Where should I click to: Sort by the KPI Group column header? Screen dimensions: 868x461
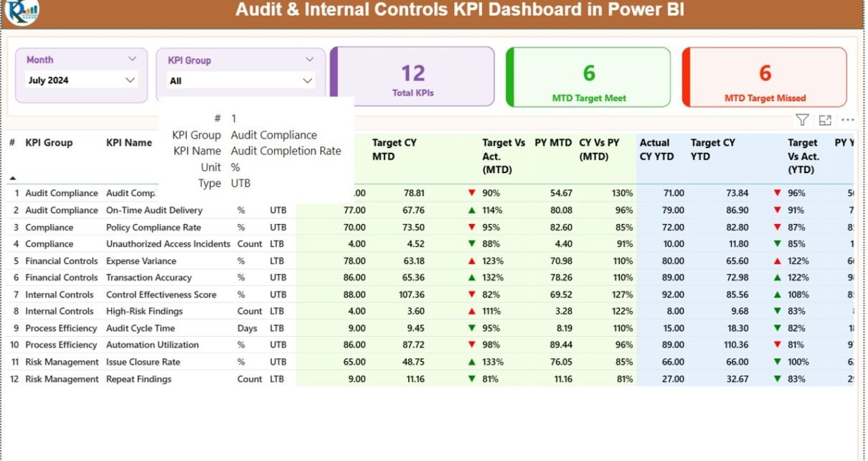point(49,143)
